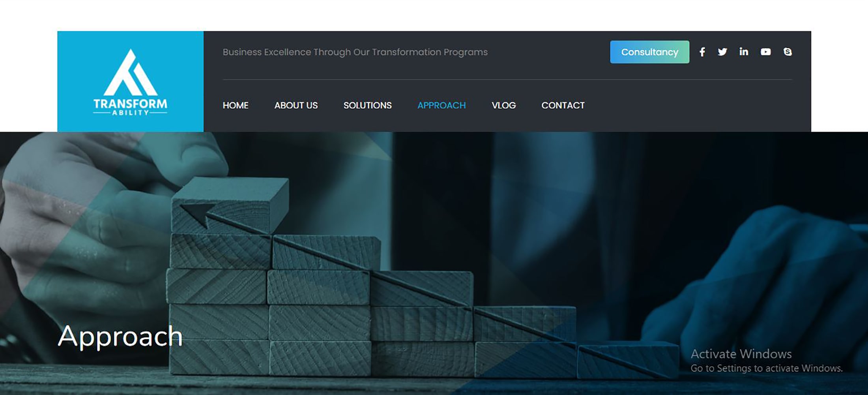The image size is (868, 395).
Task: Open the YouTube channel icon
Action: (765, 52)
